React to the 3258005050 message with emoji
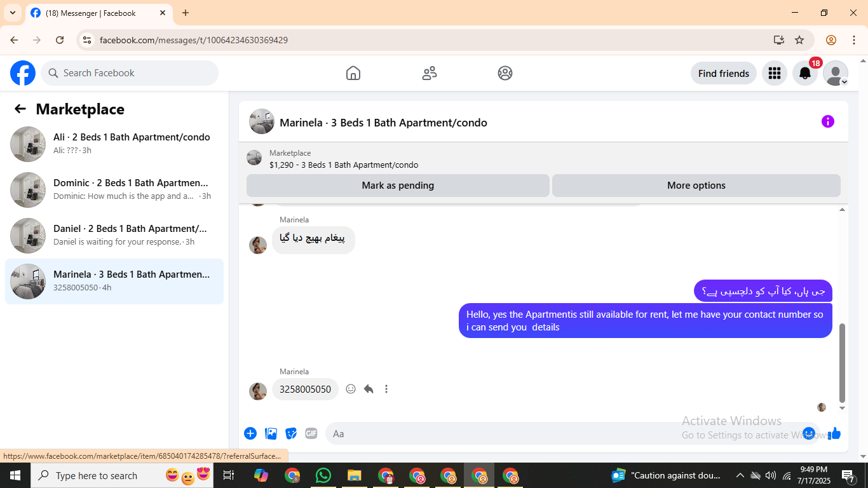Viewport: 868px width, 488px height. pyautogui.click(x=351, y=389)
